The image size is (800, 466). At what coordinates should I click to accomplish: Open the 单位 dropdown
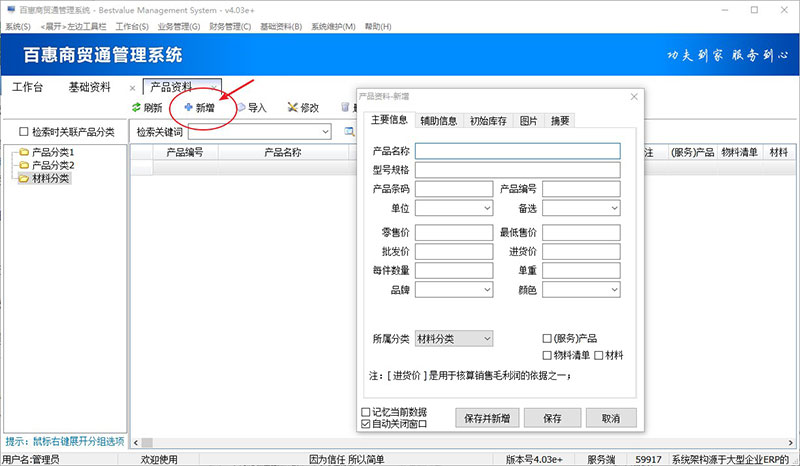coord(487,208)
